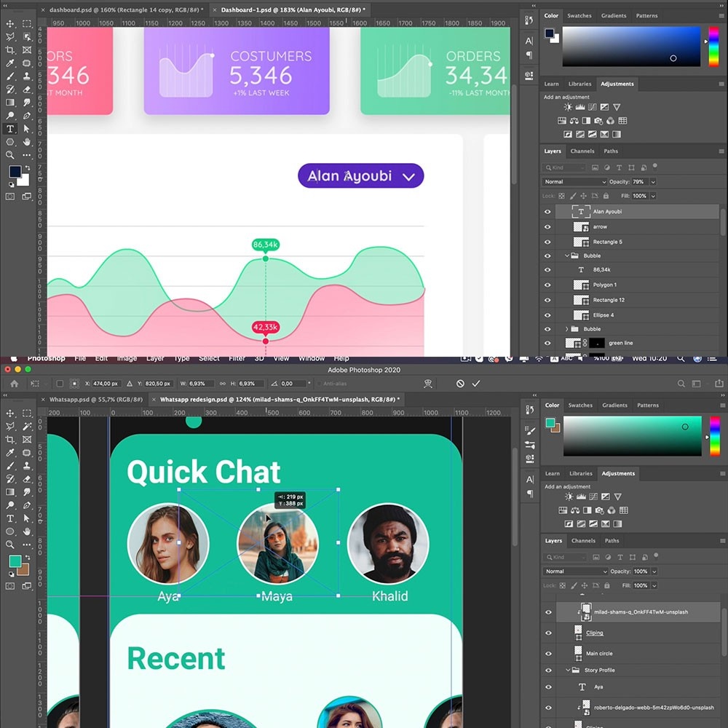Hide the Ellipse 4 layer
Viewport: 728px width, 728px height.
tap(547, 315)
